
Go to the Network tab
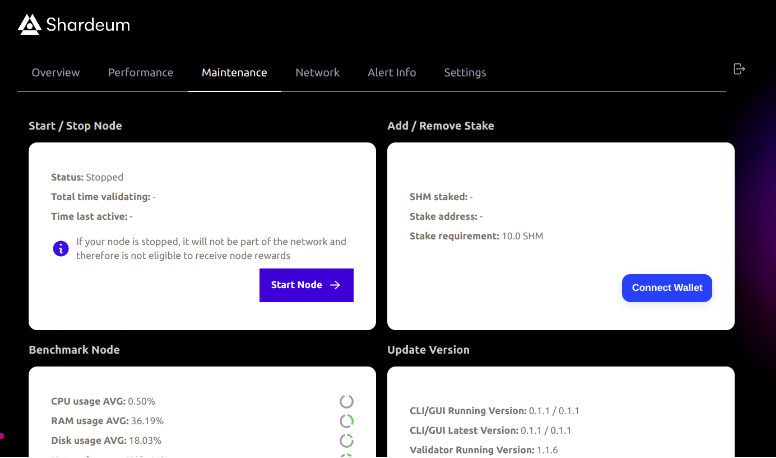(x=317, y=72)
